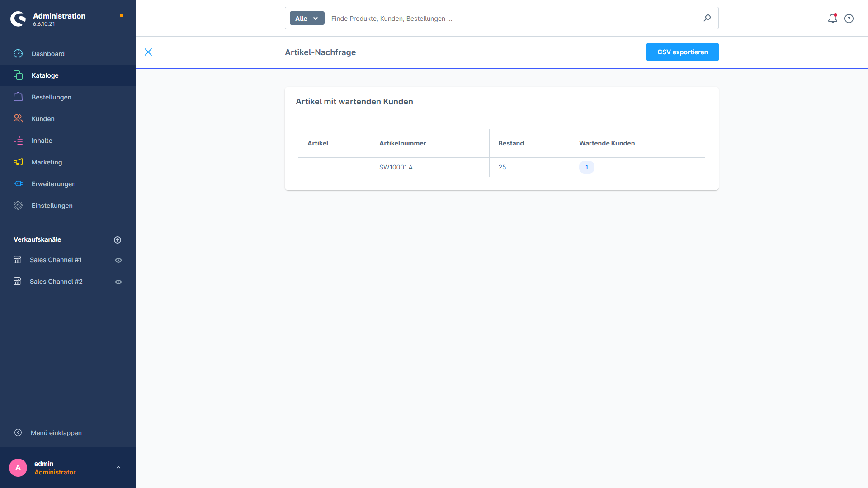Select the Kataloge icon

[18, 75]
